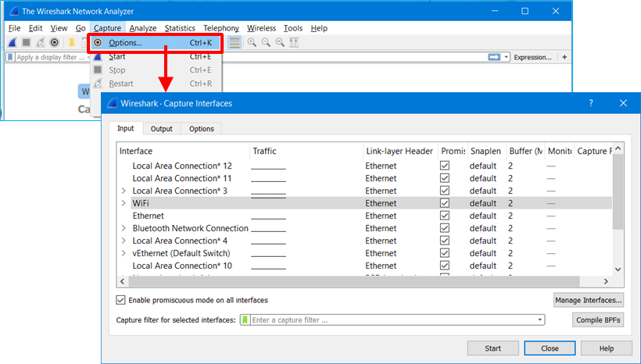Click the question mark help icon in the dialog title bar
641x364 pixels.
click(x=591, y=103)
